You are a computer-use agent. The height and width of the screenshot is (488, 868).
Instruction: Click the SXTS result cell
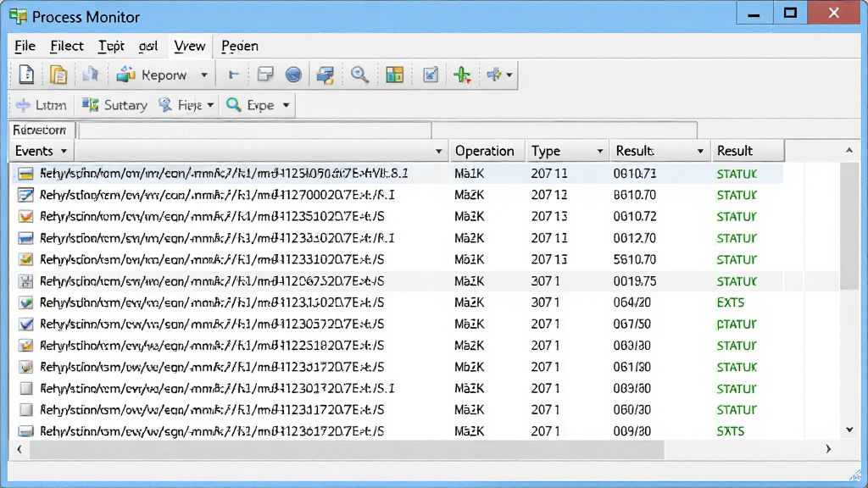pyautogui.click(x=730, y=431)
